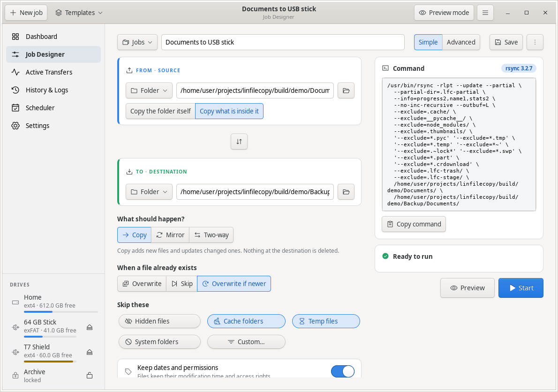Select the Copy action mode
558x392 pixels.
(135, 235)
